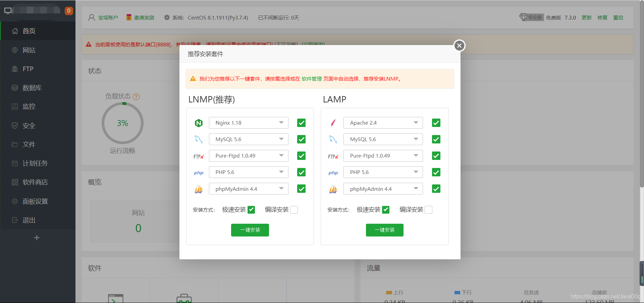
Task: Click the toolbox icon in the Software panel
Action: coord(184,298)
